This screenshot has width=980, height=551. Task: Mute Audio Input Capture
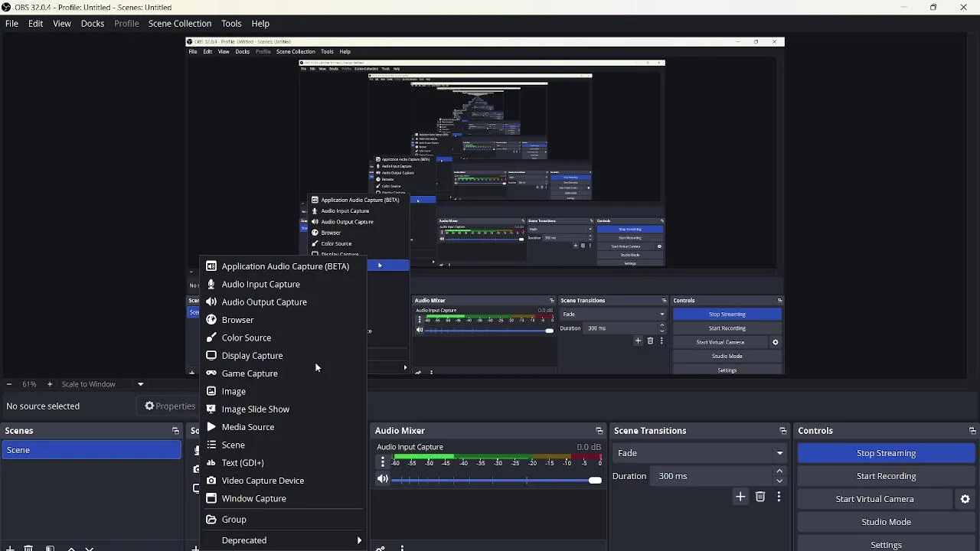click(x=383, y=480)
